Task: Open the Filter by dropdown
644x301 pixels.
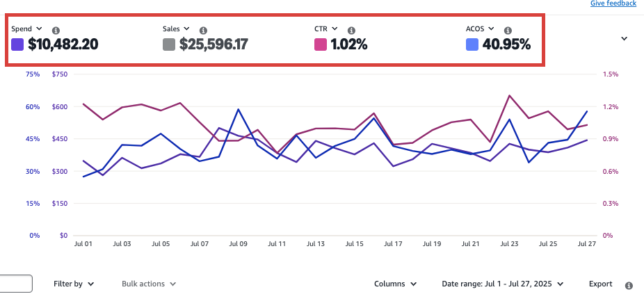Action: coord(74,284)
